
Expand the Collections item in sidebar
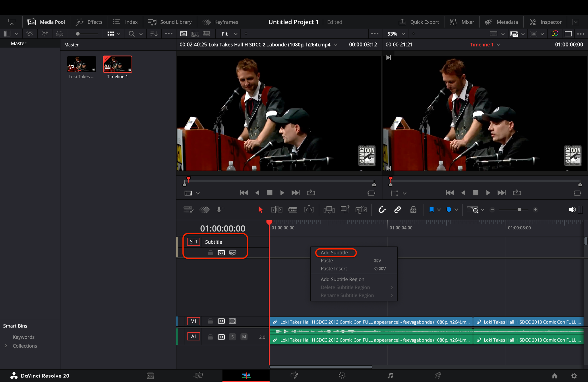pos(6,346)
